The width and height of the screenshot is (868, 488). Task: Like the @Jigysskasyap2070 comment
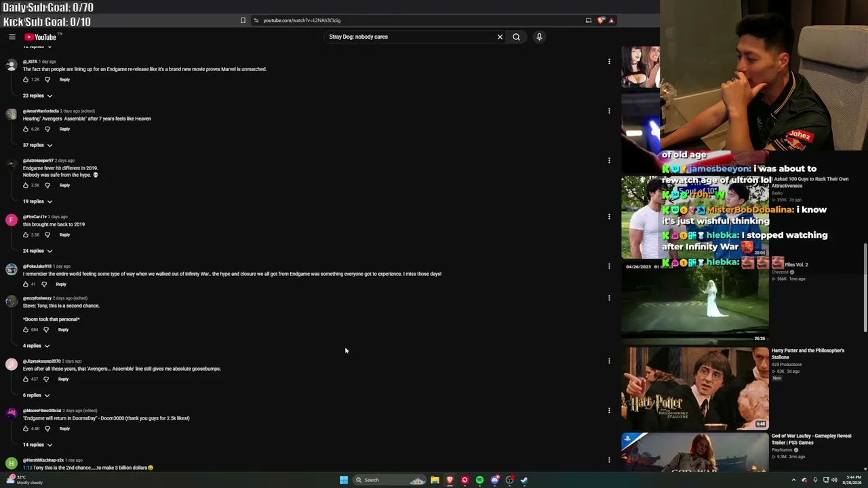coord(26,379)
